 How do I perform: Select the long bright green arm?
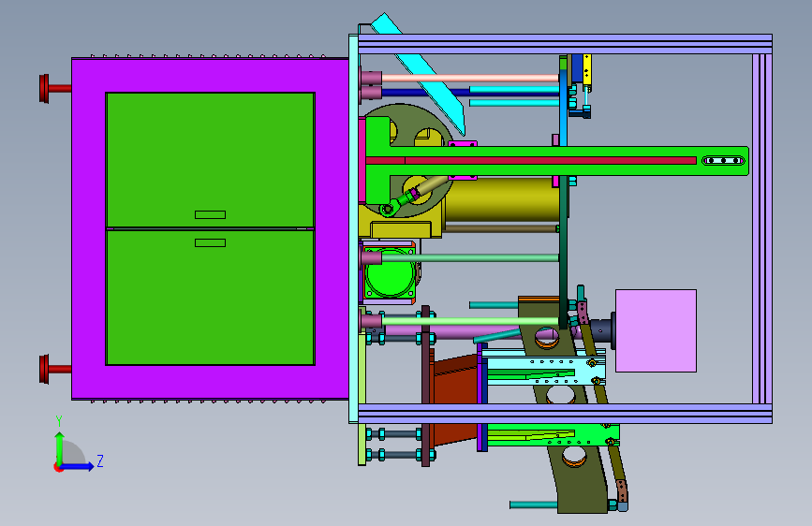pos(556,169)
